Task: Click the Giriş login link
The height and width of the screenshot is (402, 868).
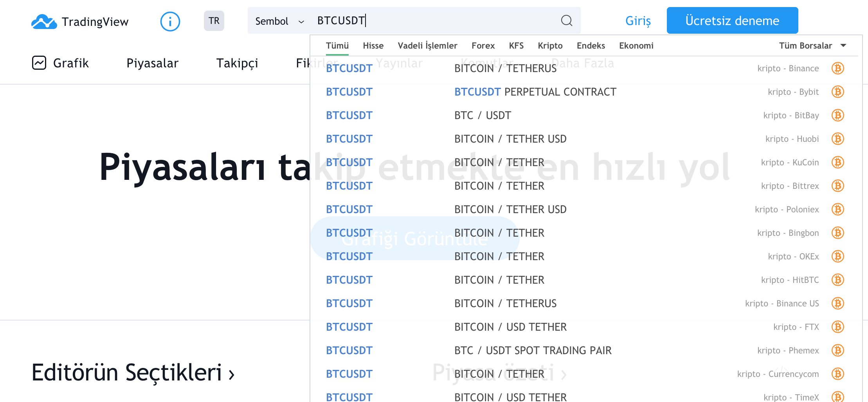Action: coord(638,21)
